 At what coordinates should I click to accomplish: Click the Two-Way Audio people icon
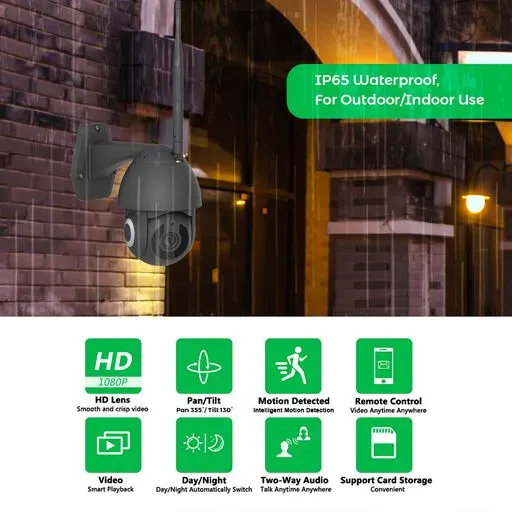tap(293, 445)
